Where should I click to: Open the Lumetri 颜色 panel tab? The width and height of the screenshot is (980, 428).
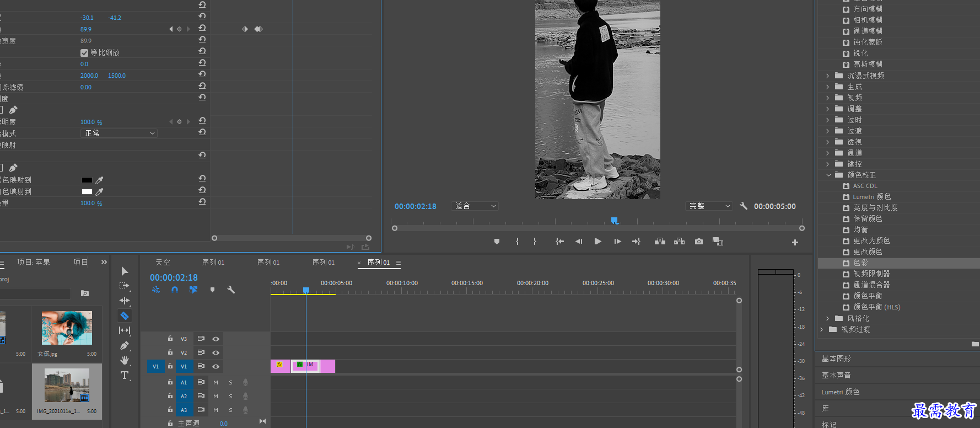840,392
